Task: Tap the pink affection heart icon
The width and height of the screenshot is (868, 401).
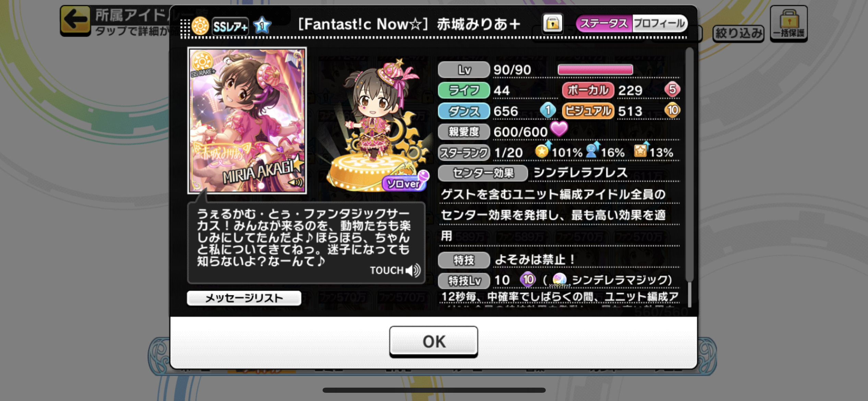Action: pos(559,129)
